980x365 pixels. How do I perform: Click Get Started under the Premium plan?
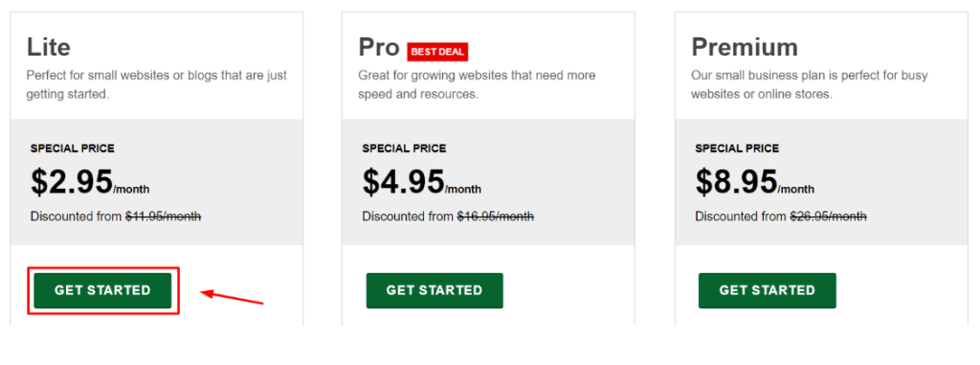767,290
